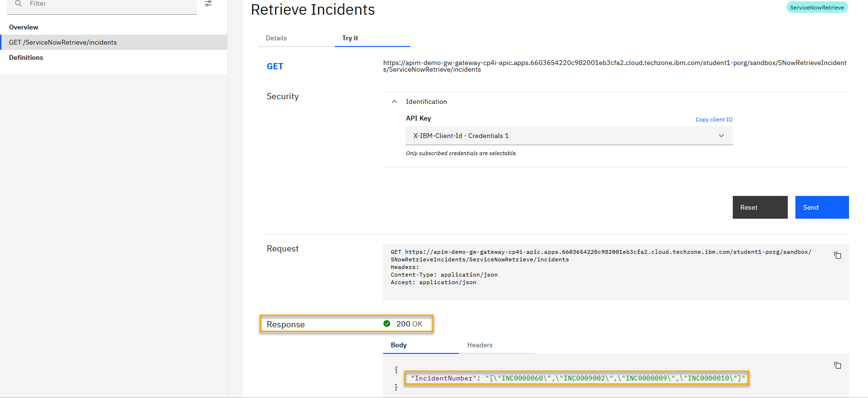This screenshot has height=398, width=868.
Task: Open the response Headers tab
Action: pyautogui.click(x=480, y=345)
